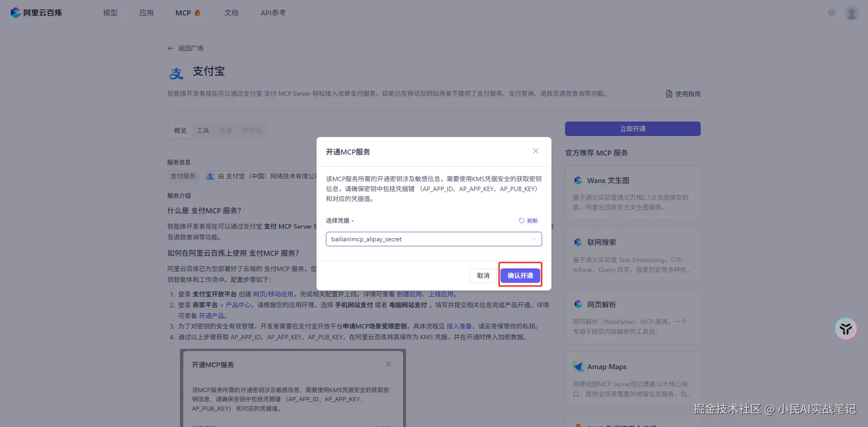The image size is (868, 427).
Task: Open the 创建应用 link
Action: 409,294
